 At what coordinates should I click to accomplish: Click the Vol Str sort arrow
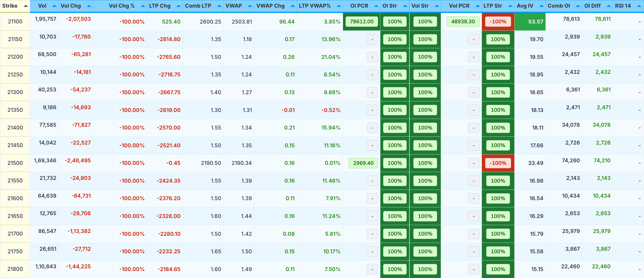tap(436, 6)
